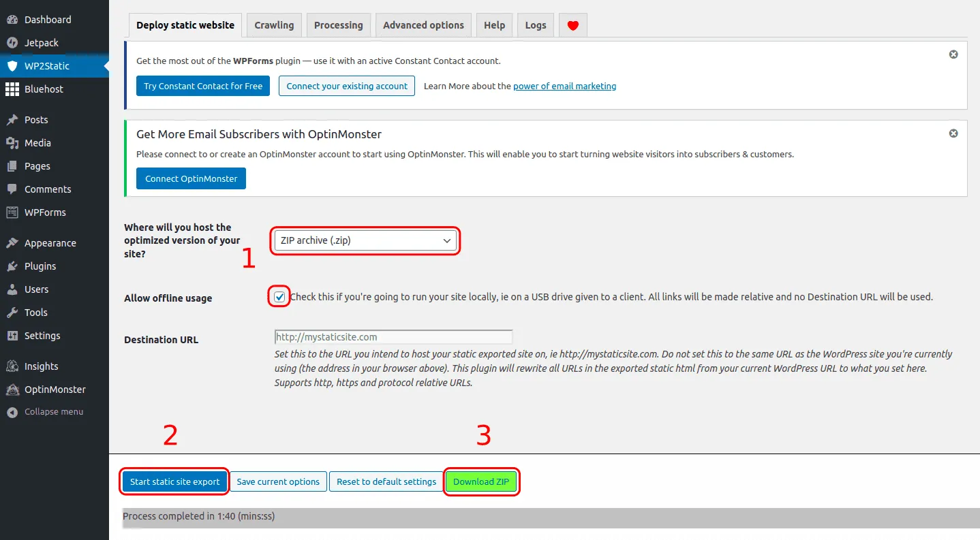Click the Save current options button
Viewport: 980px width, 540px height.
(278, 481)
